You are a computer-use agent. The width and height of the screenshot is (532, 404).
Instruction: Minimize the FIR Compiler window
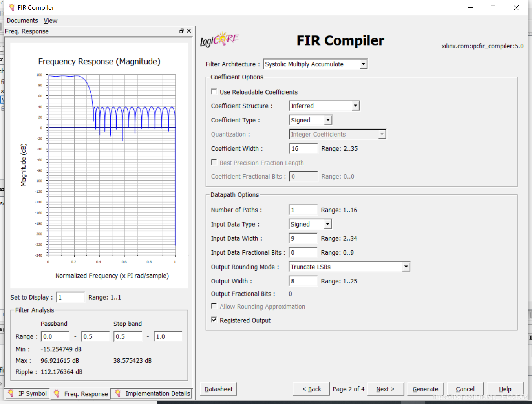click(x=470, y=7)
